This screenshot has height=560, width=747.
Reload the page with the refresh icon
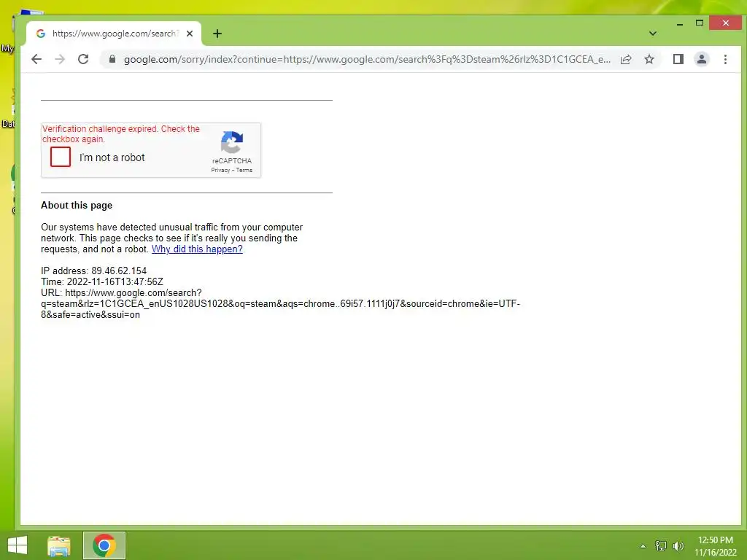click(83, 59)
